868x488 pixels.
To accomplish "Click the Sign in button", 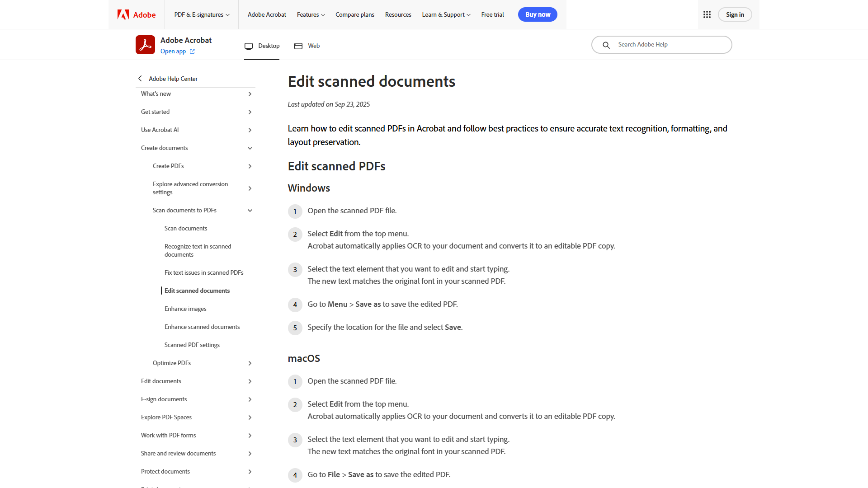I will tap(735, 14).
